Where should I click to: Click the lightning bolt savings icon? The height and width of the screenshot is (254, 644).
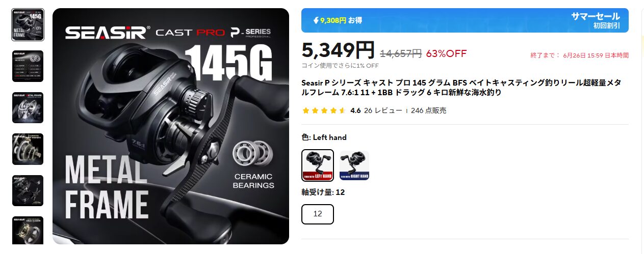pyautogui.click(x=316, y=21)
